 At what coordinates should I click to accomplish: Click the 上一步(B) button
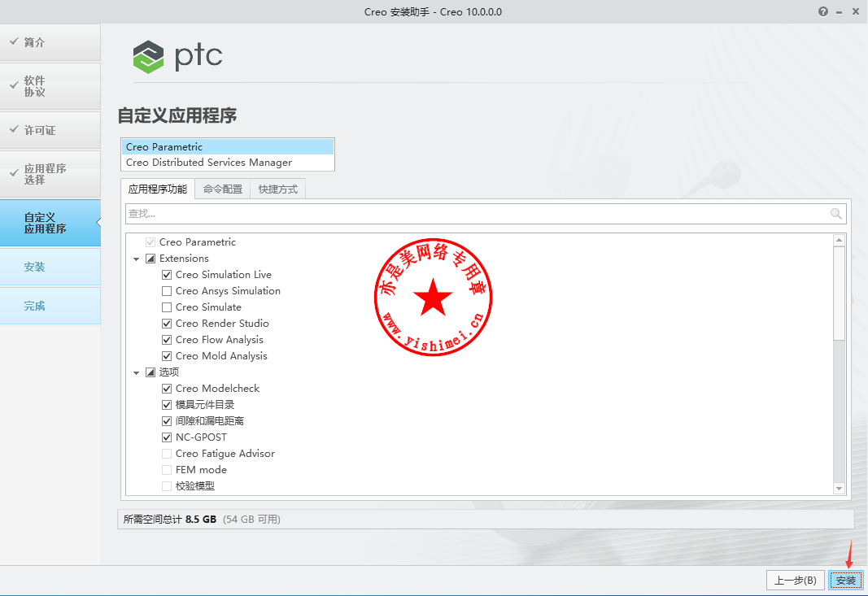796,581
